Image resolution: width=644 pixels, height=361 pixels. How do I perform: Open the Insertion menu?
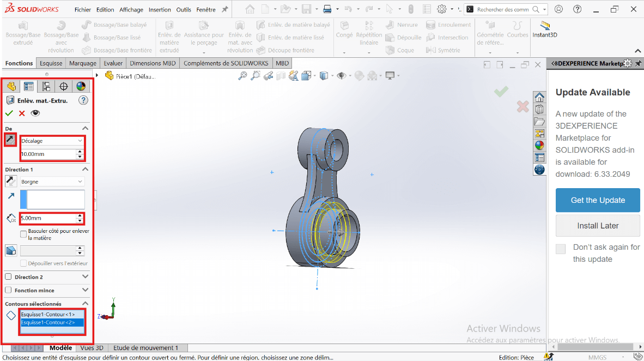click(159, 10)
